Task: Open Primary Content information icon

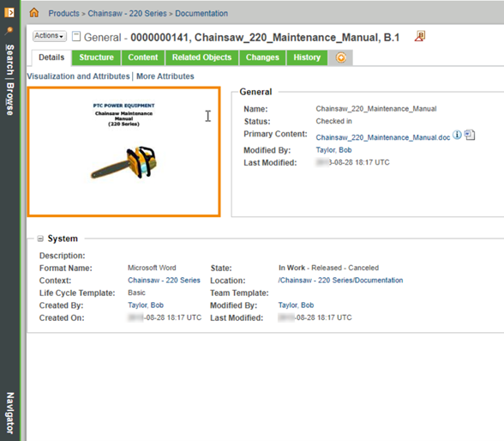Action: coord(457,135)
